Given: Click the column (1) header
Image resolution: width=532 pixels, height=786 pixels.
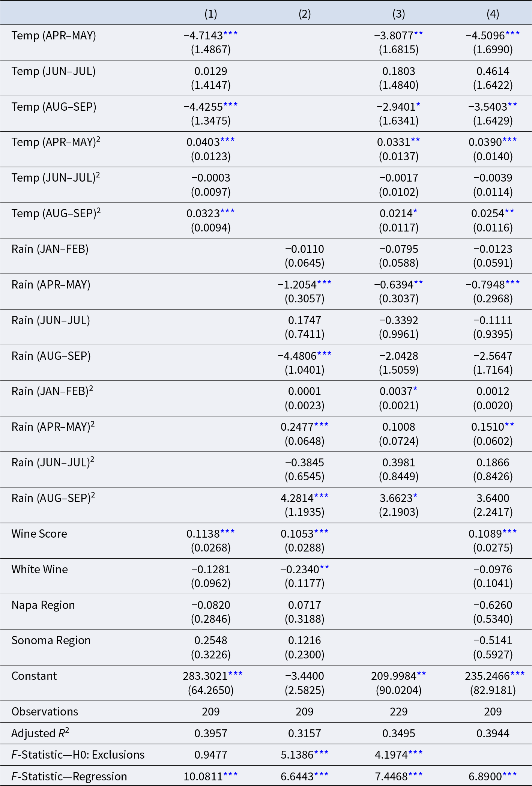Looking at the screenshot, I should point(210,14).
